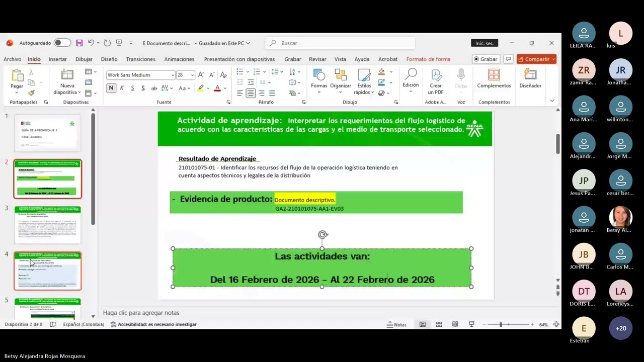
Task: Click the Inic. ses. button
Action: 485,43
